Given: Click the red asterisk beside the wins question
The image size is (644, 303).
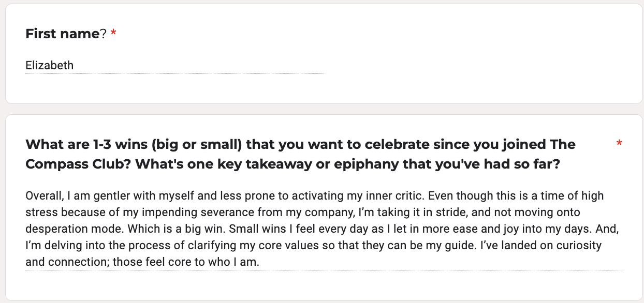Looking at the screenshot, I should coord(619,144).
